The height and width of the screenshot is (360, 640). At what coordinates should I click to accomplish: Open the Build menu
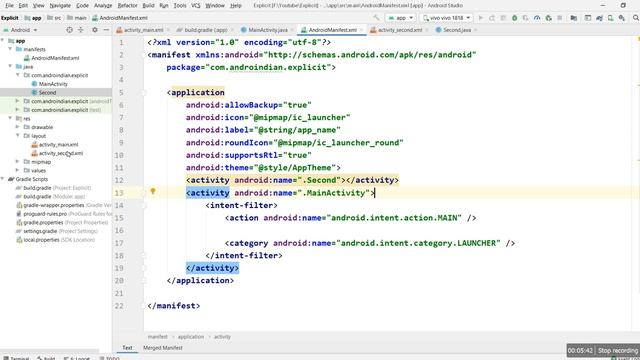click(x=148, y=5)
